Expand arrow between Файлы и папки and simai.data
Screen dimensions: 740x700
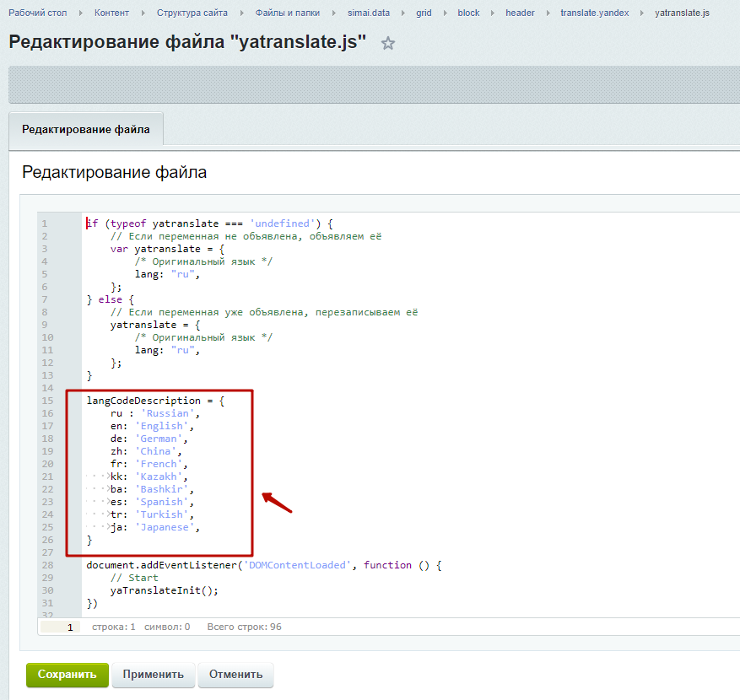click(x=334, y=13)
